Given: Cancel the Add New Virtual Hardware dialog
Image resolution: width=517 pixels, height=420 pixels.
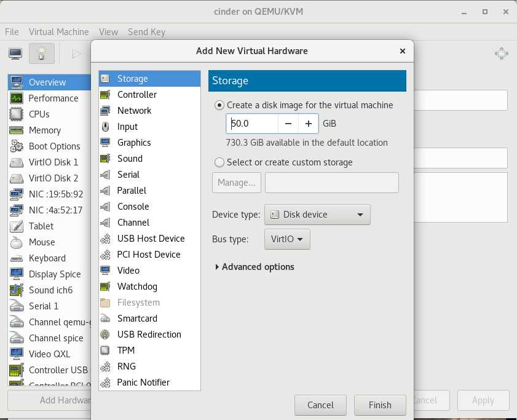Looking at the screenshot, I should tap(320, 405).
